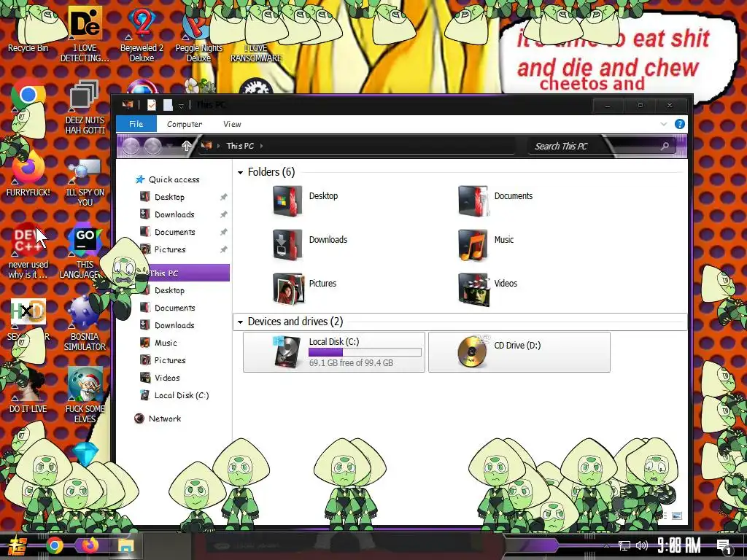Click Local Disk (C:) storage usage bar
Image resolution: width=747 pixels, height=560 pixels.
[x=365, y=352]
